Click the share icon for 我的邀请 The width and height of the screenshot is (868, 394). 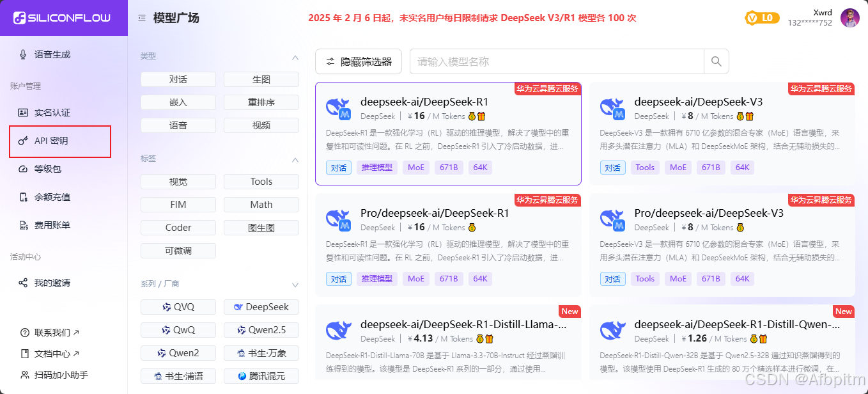coord(24,283)
